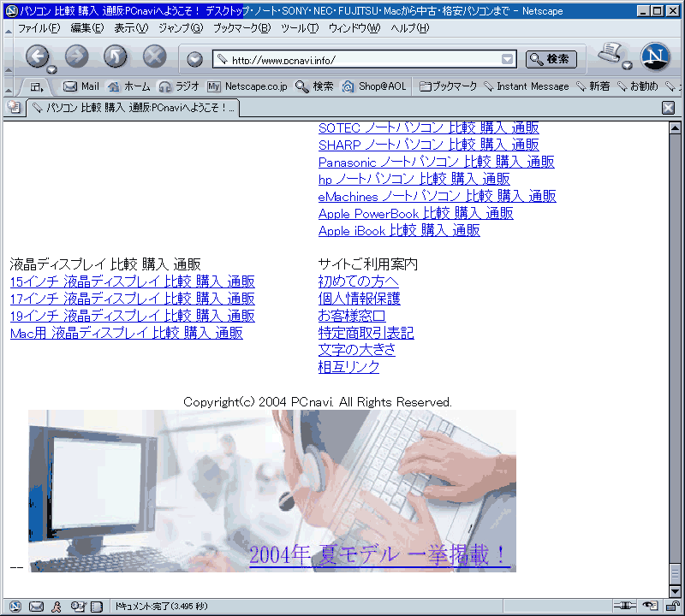Viewport: 685px width, 616px height.
Task: Click the page scrollbar down arrow
Action: [675, 591]
